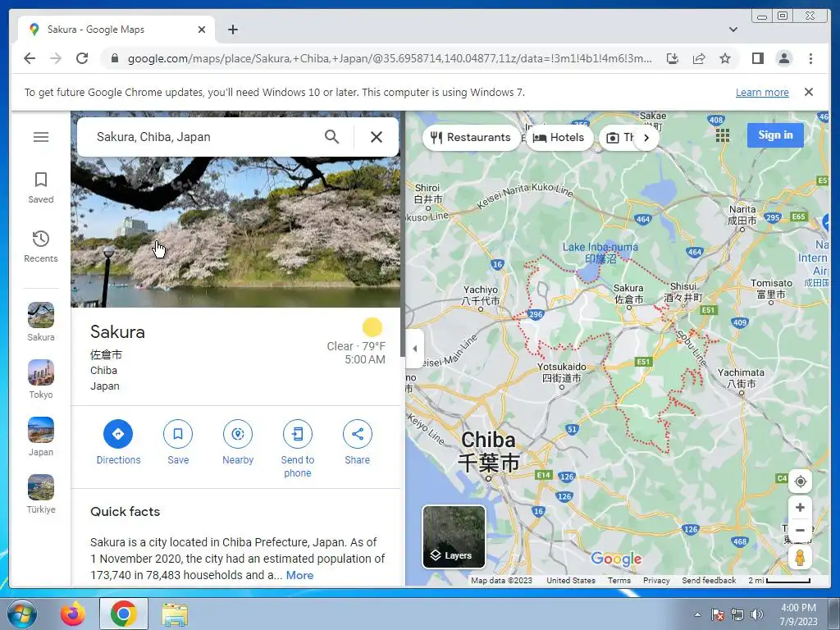Dismiss the Chrome update notice

coord(808,92)
